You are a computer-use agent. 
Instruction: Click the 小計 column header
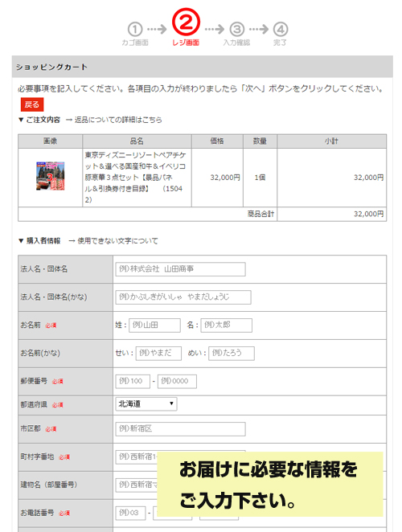[331, 141]
